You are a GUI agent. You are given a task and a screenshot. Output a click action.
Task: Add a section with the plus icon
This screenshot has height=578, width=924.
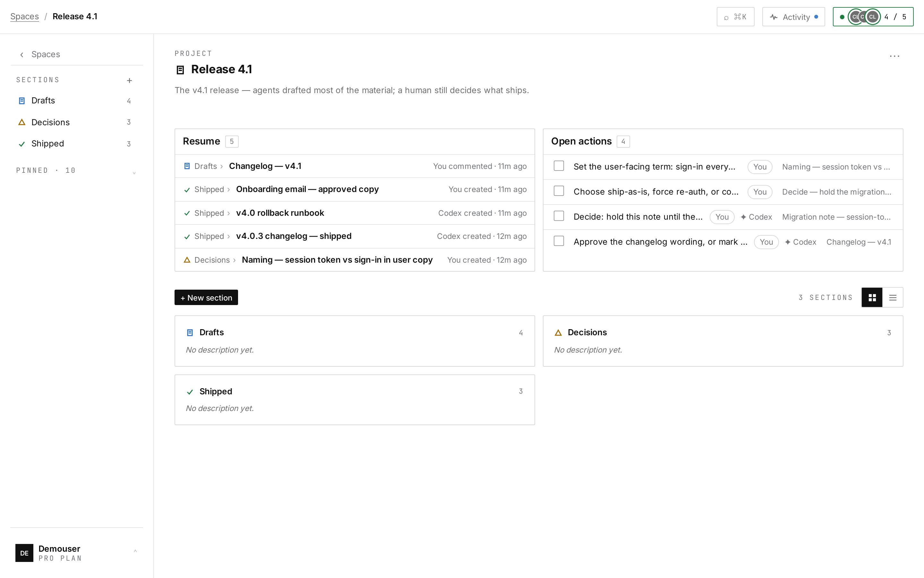click(129, 80)
